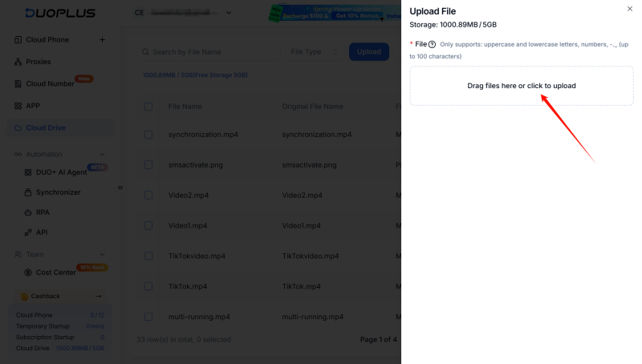Open the APP grid icon
This screenshot has height=364, width=642.
[x=18, y=106]
